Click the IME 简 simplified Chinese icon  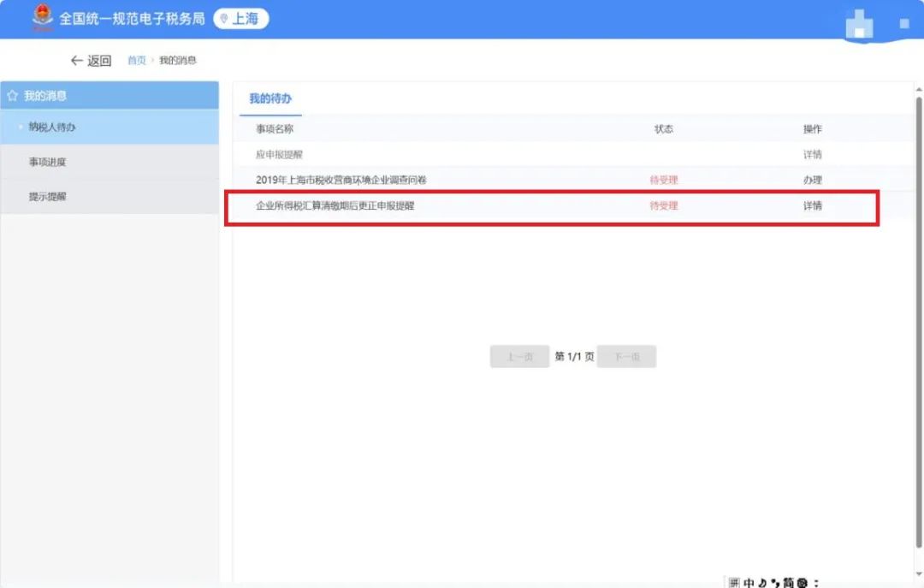pos(787,583)
